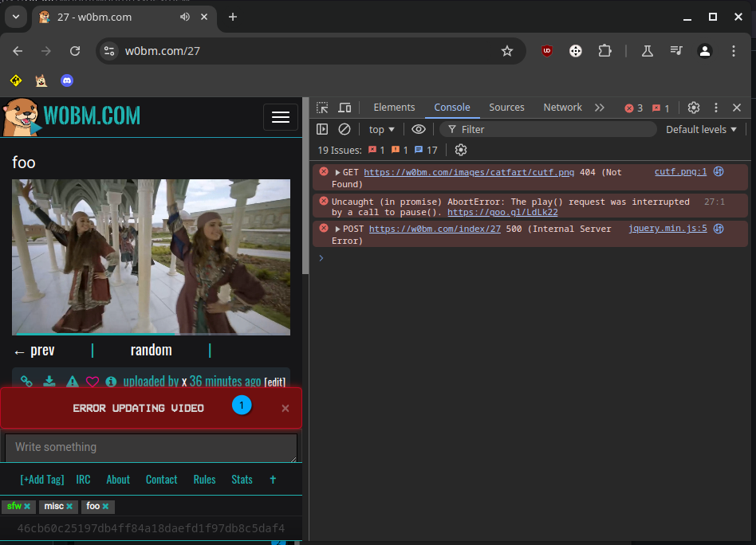Open console settings gear beside Issues

pos(461,150)
